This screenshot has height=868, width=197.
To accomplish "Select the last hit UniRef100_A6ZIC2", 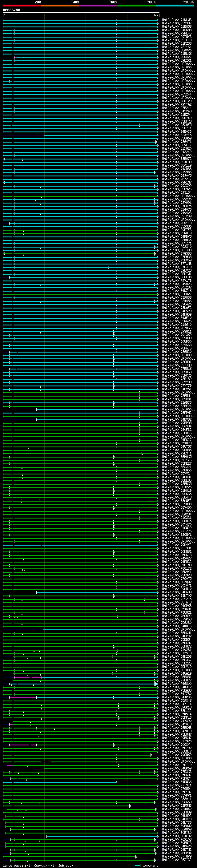I will 176,860.
